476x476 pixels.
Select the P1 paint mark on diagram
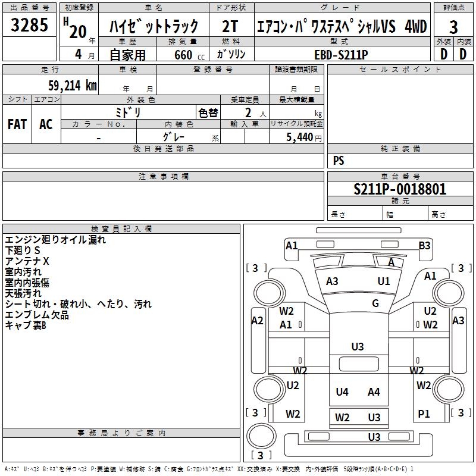[424, 414]
